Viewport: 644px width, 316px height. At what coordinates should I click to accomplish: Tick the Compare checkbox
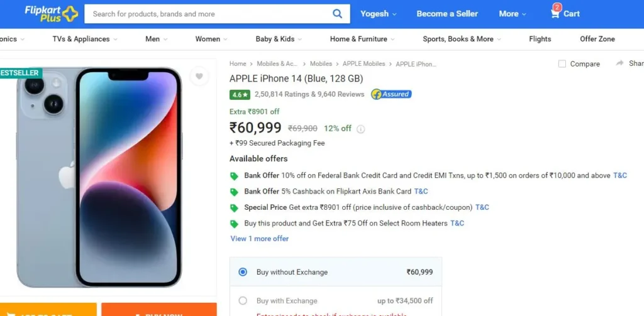click(562, 63)
